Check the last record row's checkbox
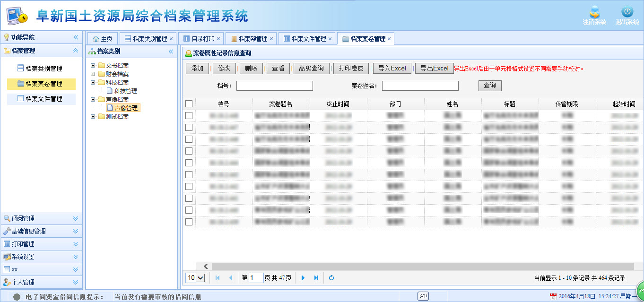644x302 pixels. point(189,222)
